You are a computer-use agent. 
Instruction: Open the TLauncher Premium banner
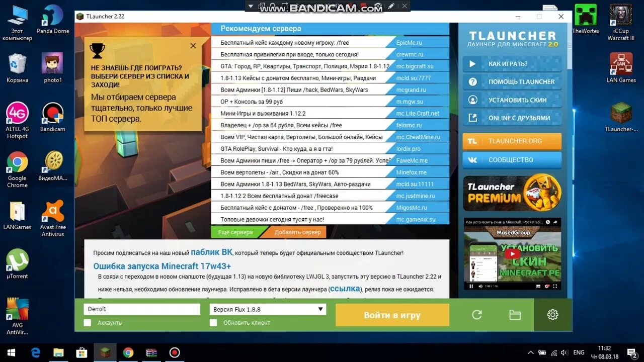tap(512, 193)
